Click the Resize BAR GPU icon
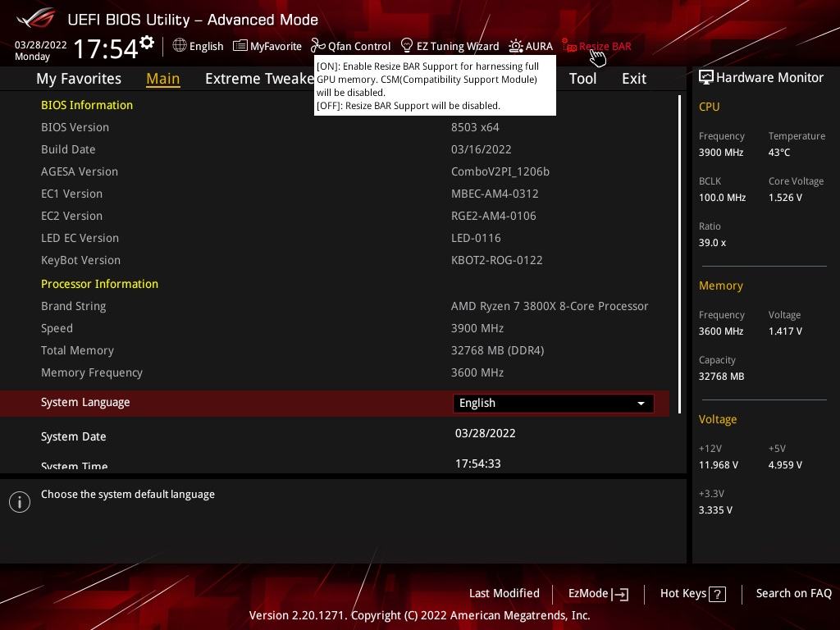The image size is (840, 630). tap(569, 46)
